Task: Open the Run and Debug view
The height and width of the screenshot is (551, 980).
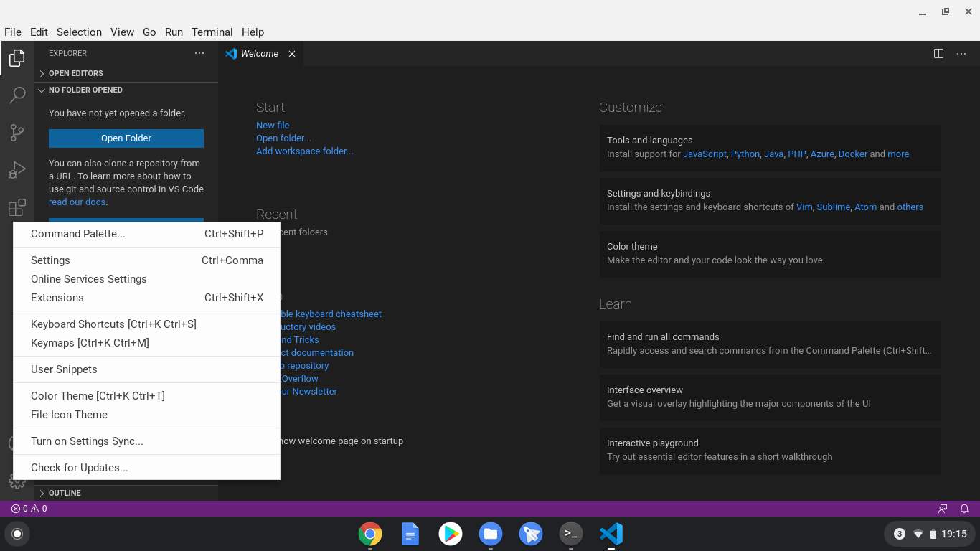Action: 17,170
